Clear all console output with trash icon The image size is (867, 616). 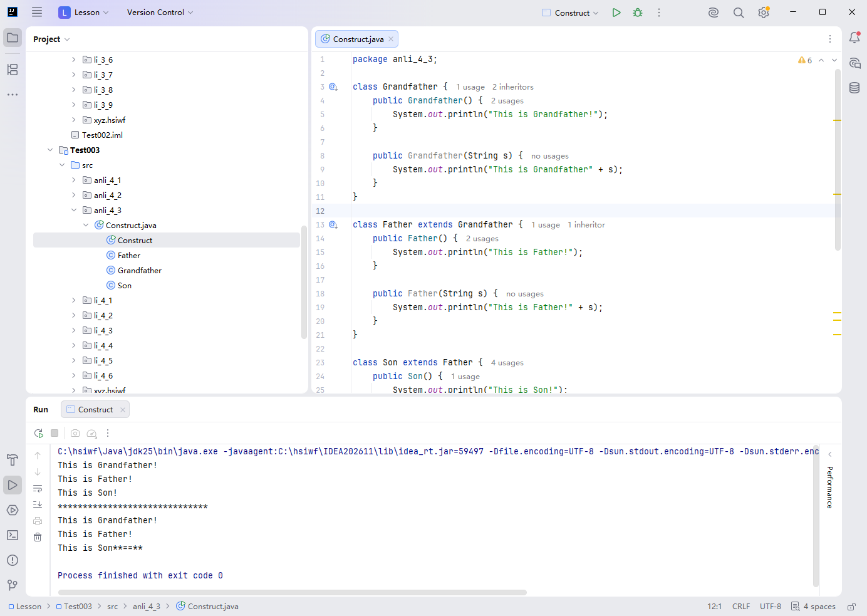pos(38,537)
